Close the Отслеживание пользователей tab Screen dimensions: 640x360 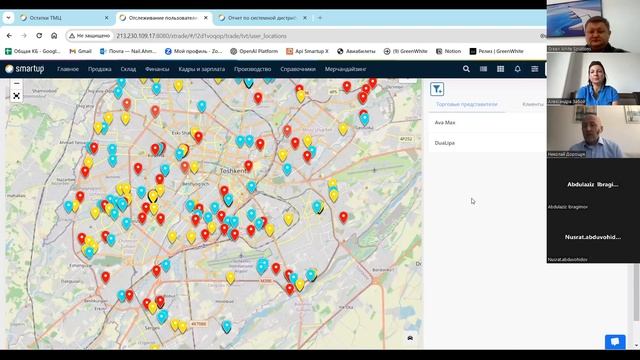coord(206,18)
